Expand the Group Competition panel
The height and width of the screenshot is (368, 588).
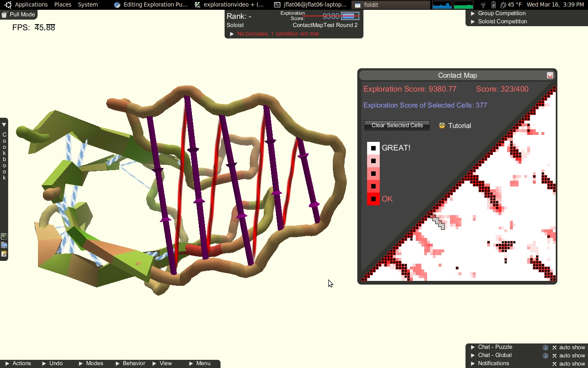coord(473,13)
